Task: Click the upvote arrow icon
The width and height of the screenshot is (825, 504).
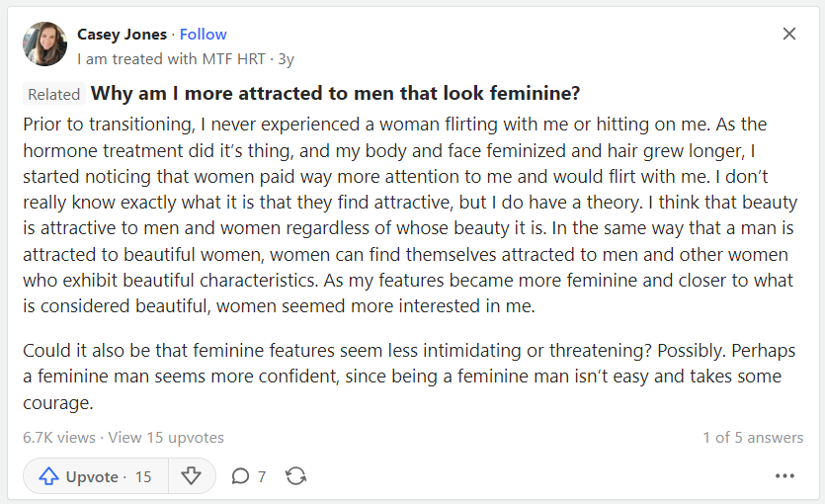Action: pyautogui.click(x=49, y=476)
